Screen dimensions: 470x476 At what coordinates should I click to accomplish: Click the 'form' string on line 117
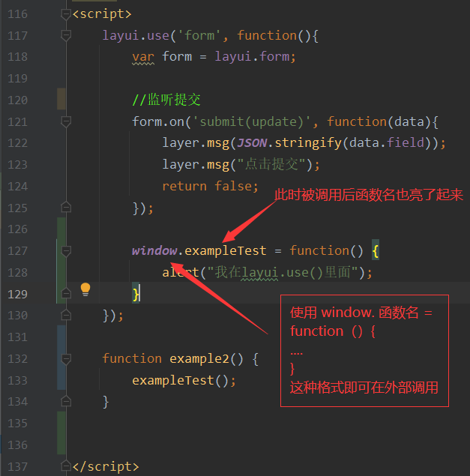[x=200, y=35]
